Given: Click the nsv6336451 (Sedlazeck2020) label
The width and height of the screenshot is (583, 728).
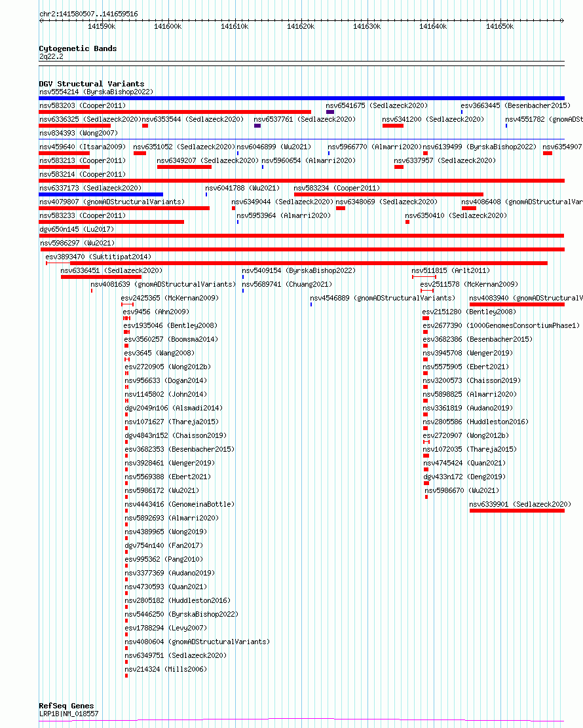Looking at the screenshot, I should click(111, 270).
